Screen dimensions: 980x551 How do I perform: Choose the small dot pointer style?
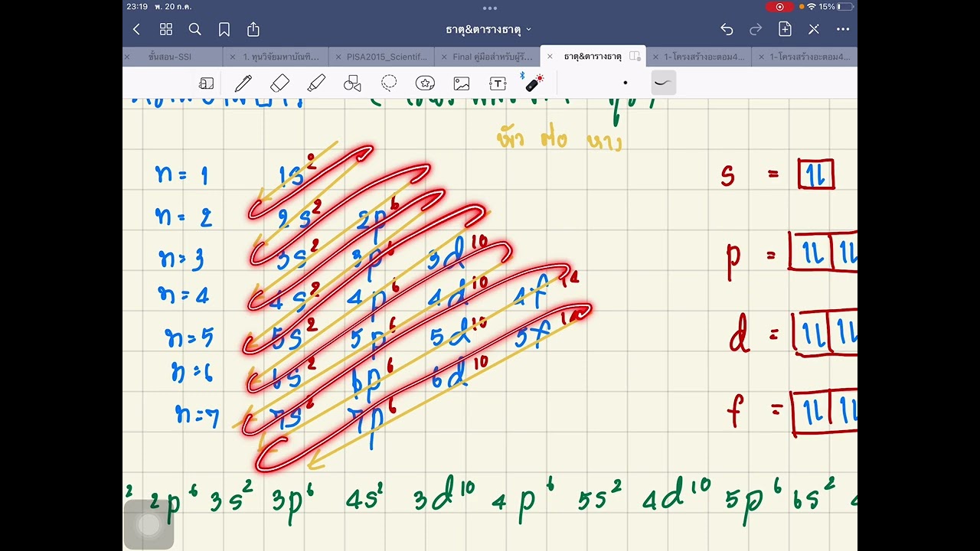pyautogui.click(x=626, y=83)
